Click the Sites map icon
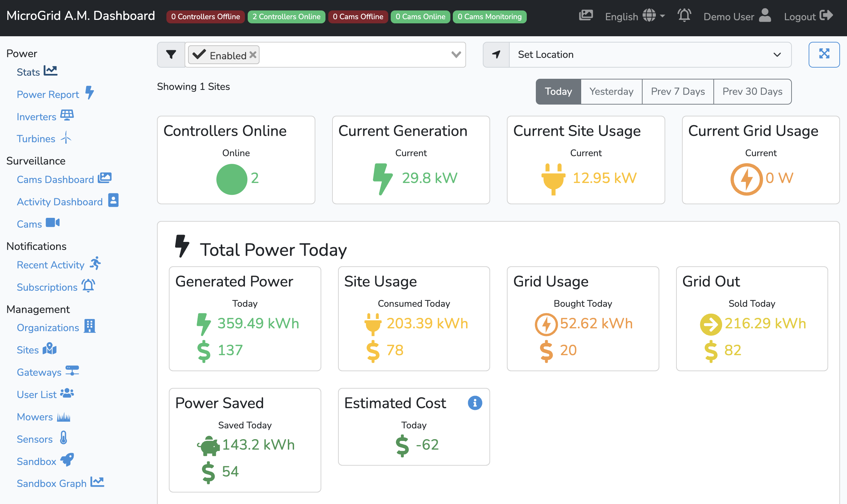The width and height of the screenshot is (847, 504). coord(49,349)
